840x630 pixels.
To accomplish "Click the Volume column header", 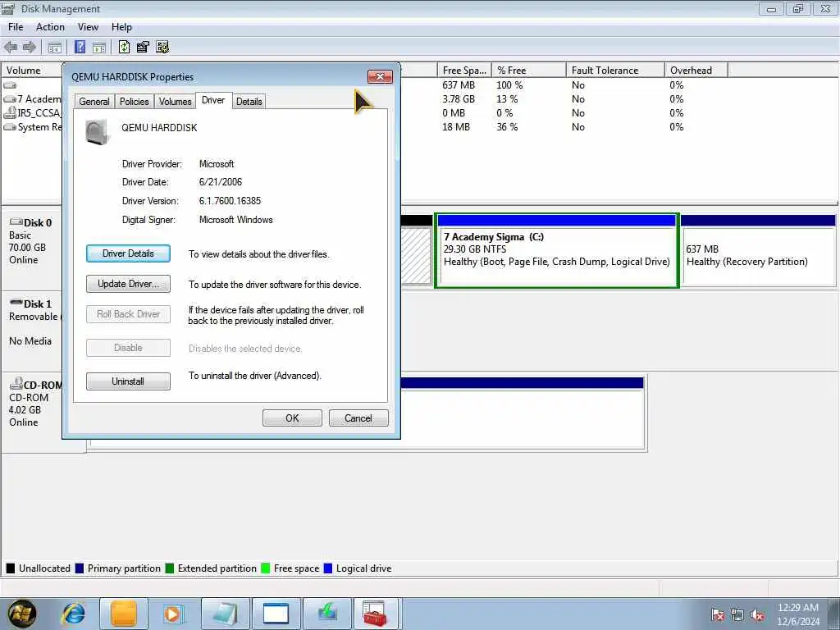I will click(32, 71).
